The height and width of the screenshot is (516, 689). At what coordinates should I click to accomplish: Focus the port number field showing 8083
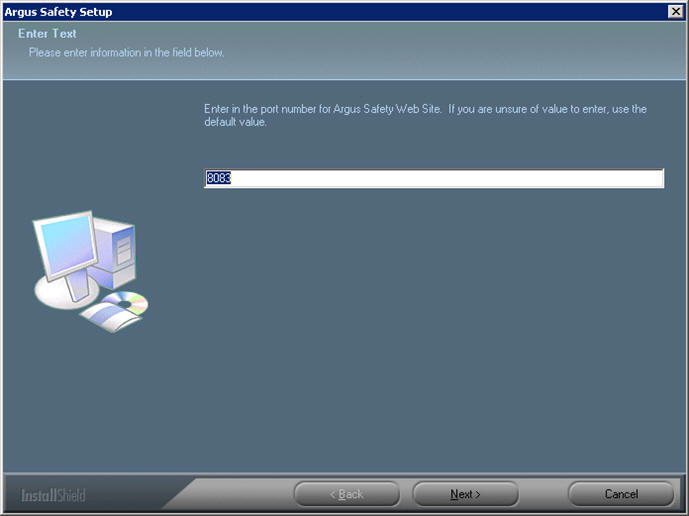434,178
